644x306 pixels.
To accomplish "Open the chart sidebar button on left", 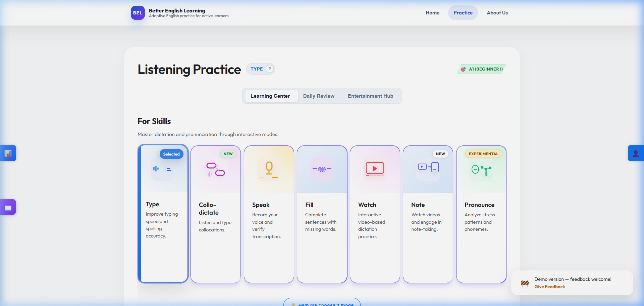I will click(8, 153).
